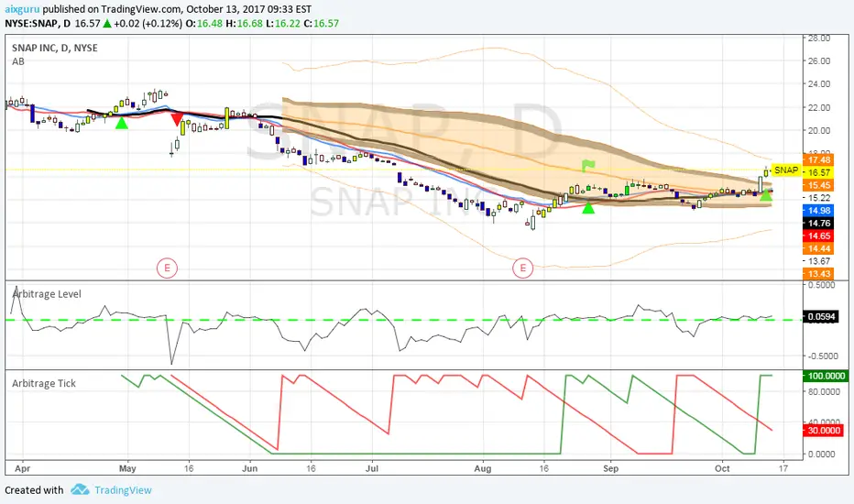Click the 'Arbitrage Level' pane title
This screenshot has width=854, height=504.
47,294
